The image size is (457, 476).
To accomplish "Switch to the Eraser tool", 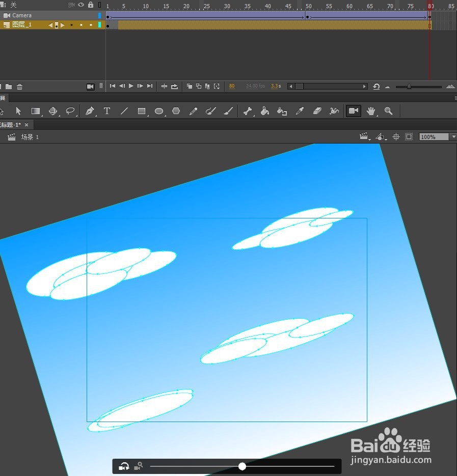I will [317, 111].
